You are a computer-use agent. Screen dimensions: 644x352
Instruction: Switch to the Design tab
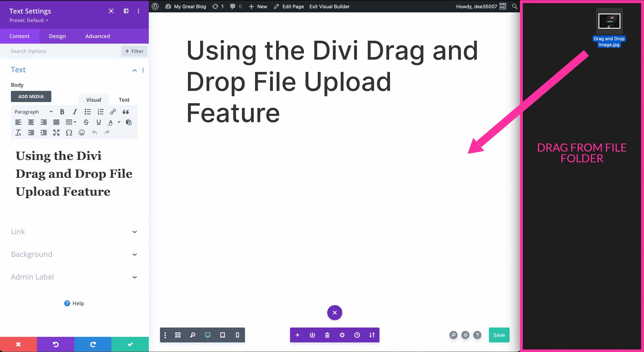click(x=57, y=36)
